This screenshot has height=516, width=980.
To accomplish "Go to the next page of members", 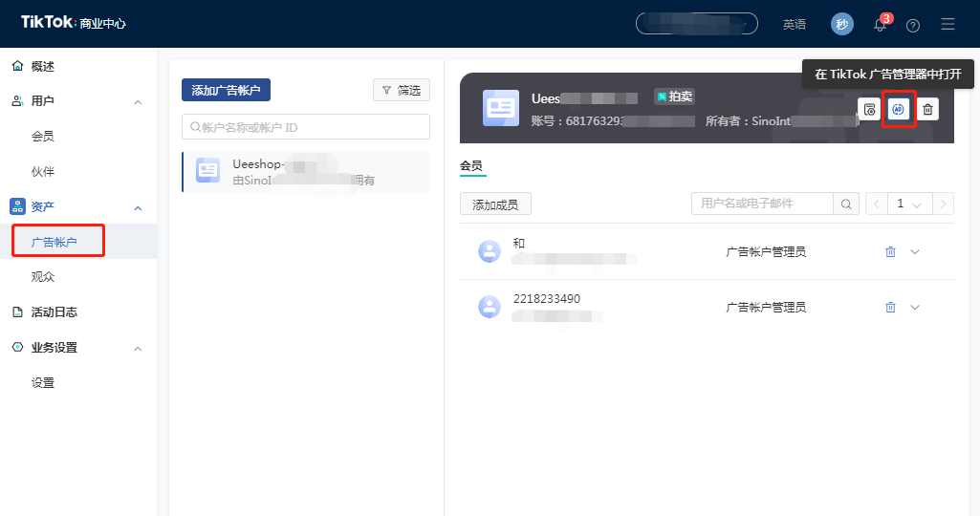I will point(943,204).
